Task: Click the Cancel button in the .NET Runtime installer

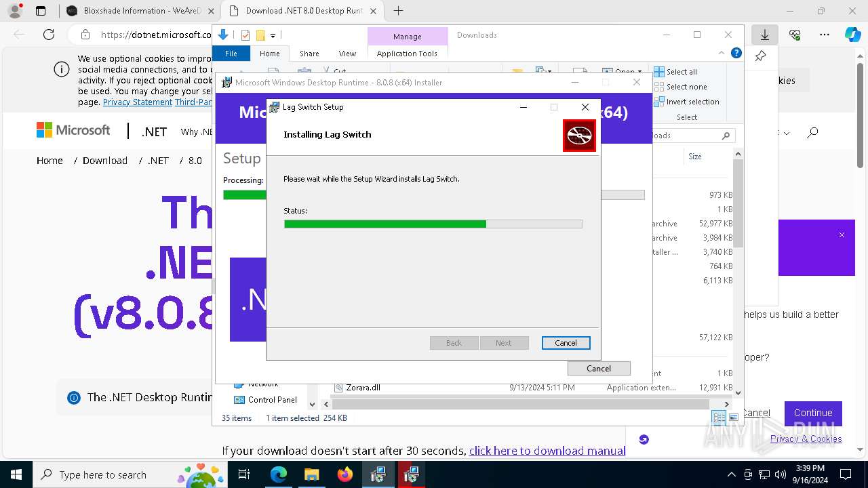Action: [599, 369]
